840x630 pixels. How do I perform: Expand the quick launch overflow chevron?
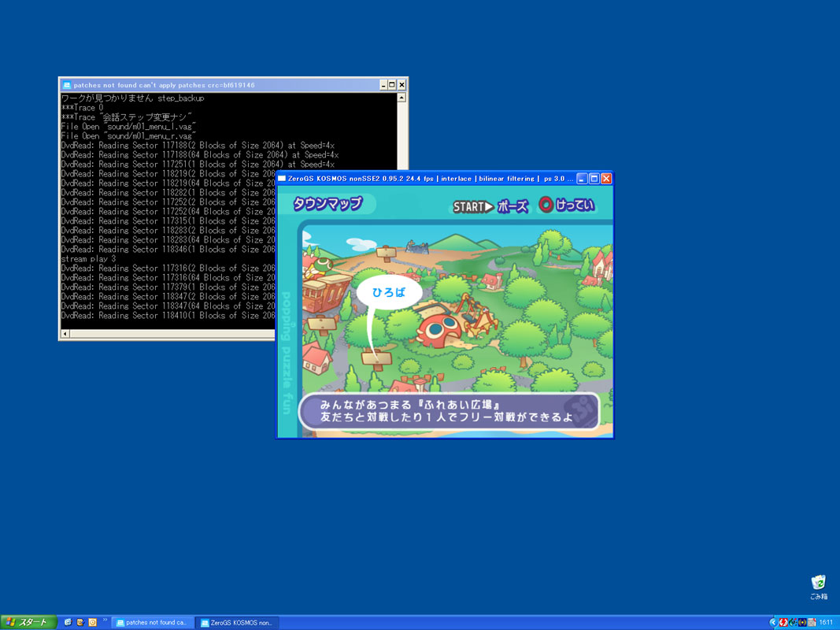click(105, 621)
